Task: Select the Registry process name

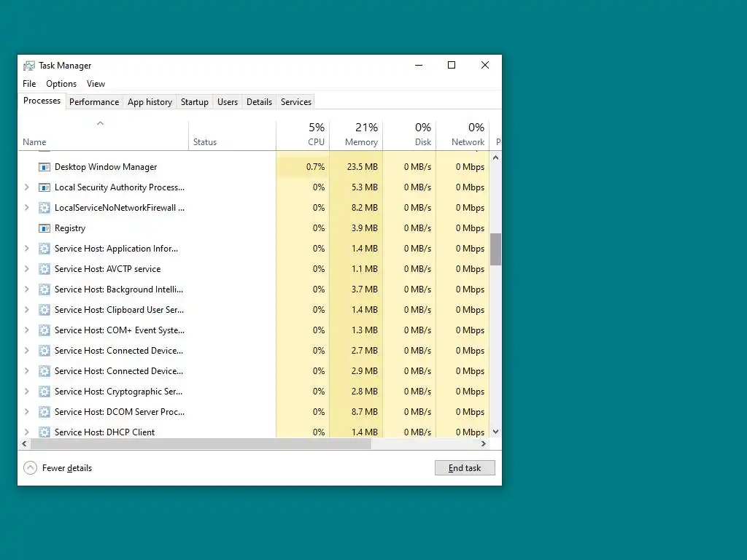Action: coord(70,228)
